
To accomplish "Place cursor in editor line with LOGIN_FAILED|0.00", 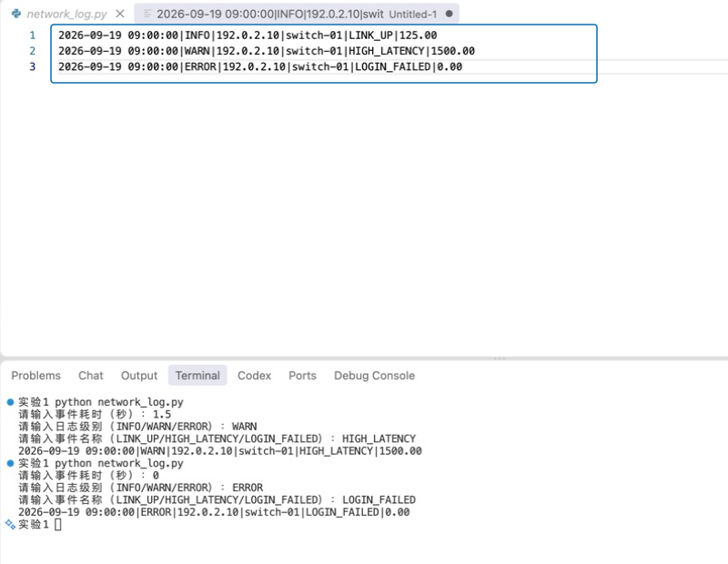I will pyautogui.click(x=260, y=66).
